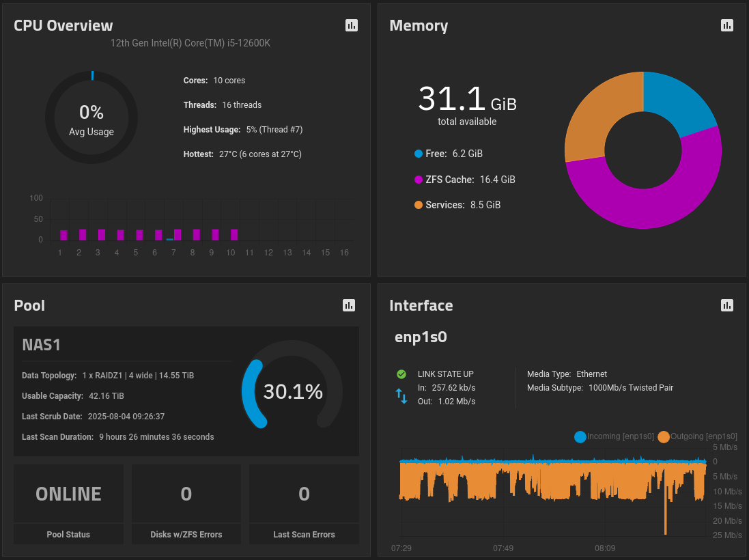749x560 pixels.
Task: Click 'Cores: 10 cores' text
Action: (x=214, y=81)
